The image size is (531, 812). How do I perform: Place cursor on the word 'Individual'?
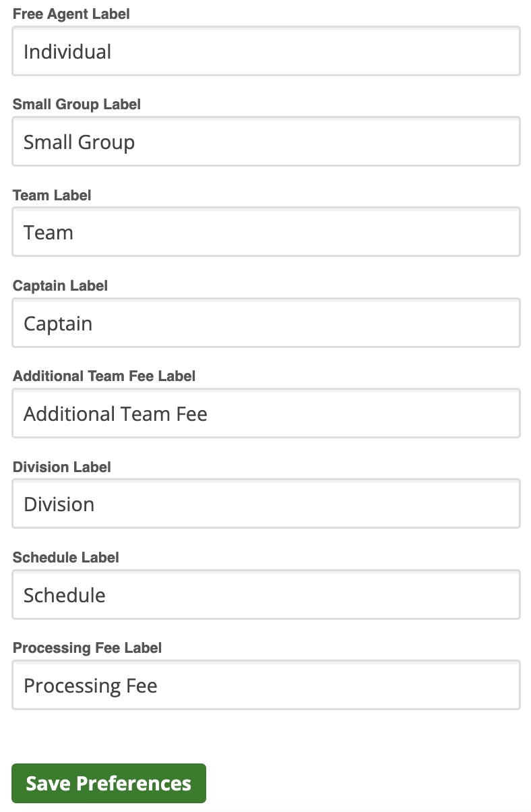click(67, 52)
